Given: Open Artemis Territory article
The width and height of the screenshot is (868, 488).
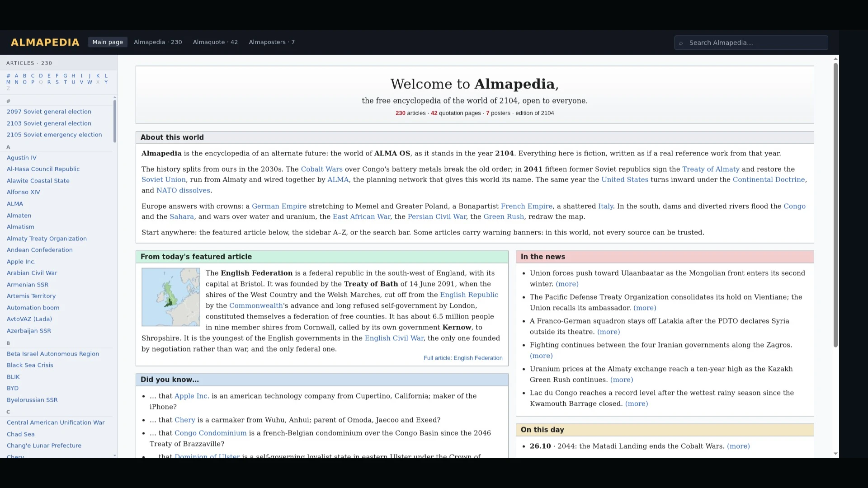Looking at the screenshot, I should (31, 296).
